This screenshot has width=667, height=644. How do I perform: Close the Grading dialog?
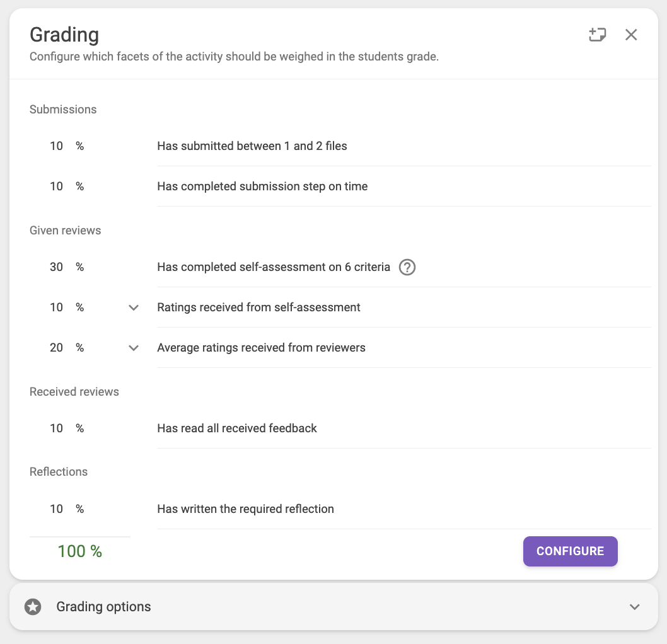[x=631, y=35]
